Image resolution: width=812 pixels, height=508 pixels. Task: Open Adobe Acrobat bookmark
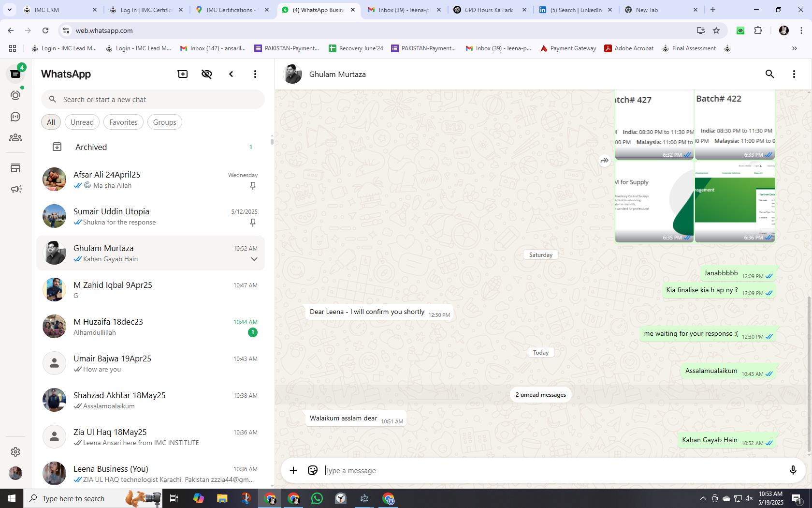pyautogui.click(x=629, y=48)
